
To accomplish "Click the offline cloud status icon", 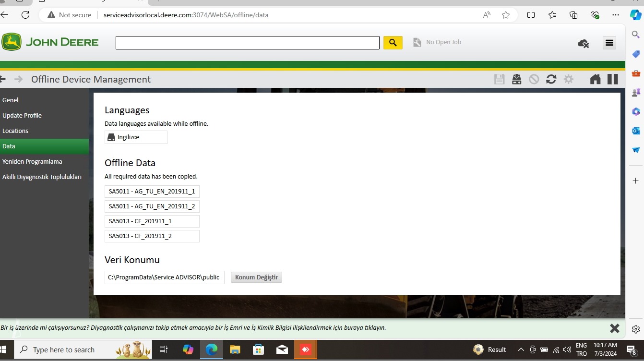I will [x=583, y=44].
